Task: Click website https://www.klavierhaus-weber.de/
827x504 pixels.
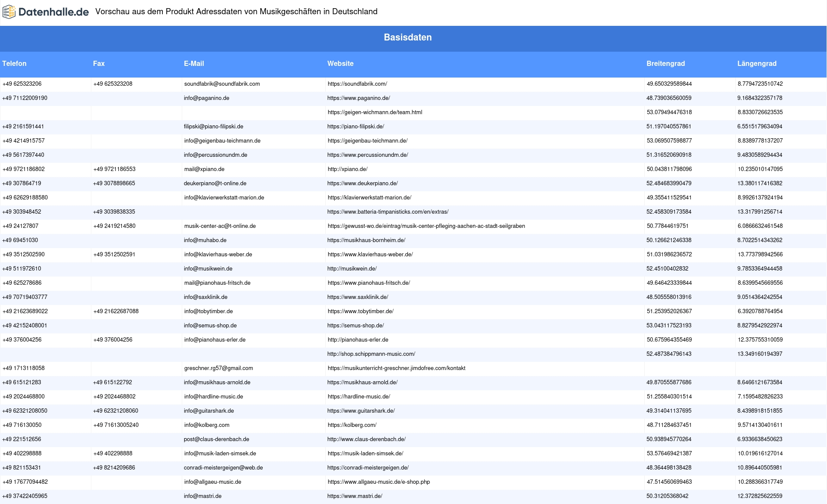Action: (370, 255)
